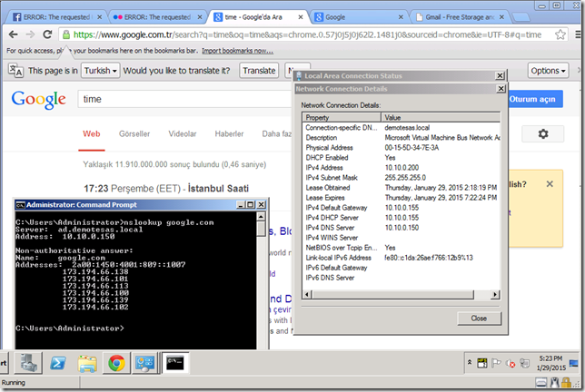Click the Property column header
The width and height of the screenshot is (585, 392).
click(x=342, y=117)
